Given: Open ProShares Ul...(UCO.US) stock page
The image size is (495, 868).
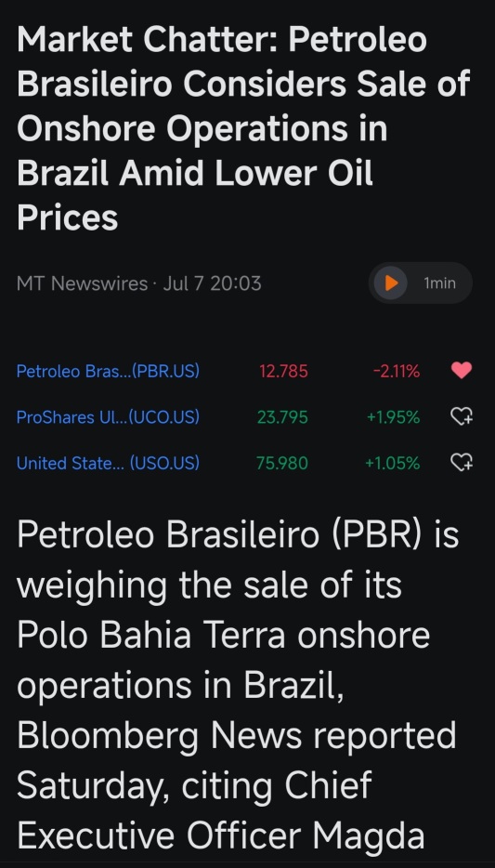Looking at the screenshot, I should 108,417.
